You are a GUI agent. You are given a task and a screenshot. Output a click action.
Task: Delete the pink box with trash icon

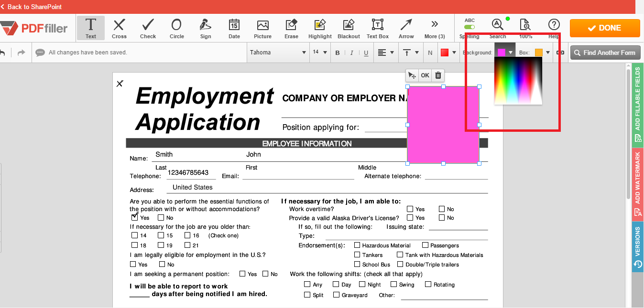click(x=438, y=75)
